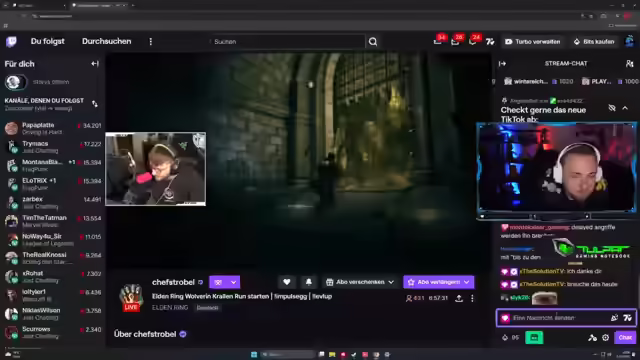Screen dimensions: 640x360
Task: Open the Du folgst tab
Action: [x=47, y=42]
